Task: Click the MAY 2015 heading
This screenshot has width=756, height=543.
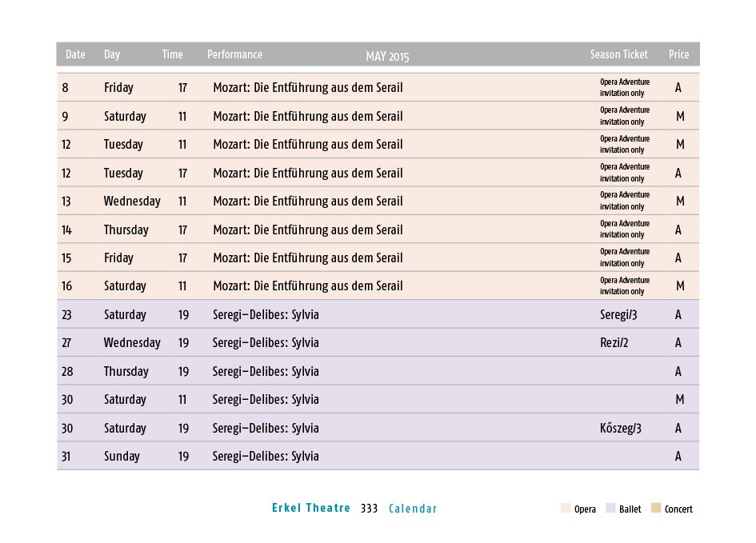Action: tap(387, 56)
